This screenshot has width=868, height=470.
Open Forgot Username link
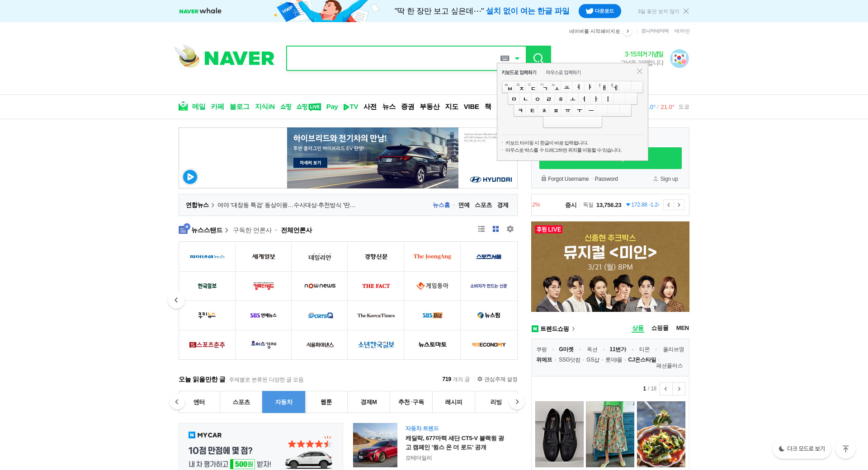pos(568,179)
